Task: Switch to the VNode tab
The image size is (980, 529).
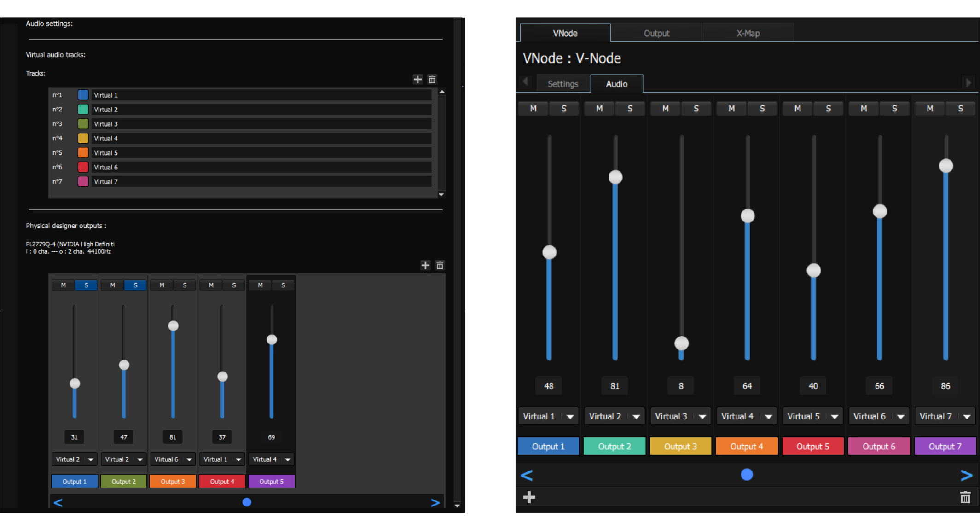Action: coord(565,33)
